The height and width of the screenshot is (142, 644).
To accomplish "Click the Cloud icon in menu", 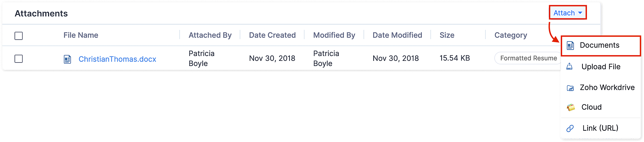I will click(571, 107).
